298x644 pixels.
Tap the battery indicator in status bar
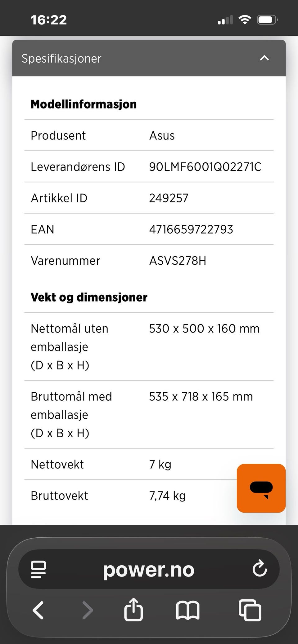(x=267, y=20)
